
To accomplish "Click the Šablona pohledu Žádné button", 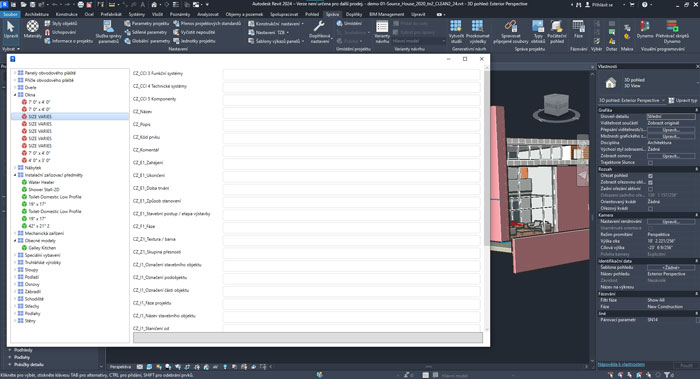I will 671,267.
